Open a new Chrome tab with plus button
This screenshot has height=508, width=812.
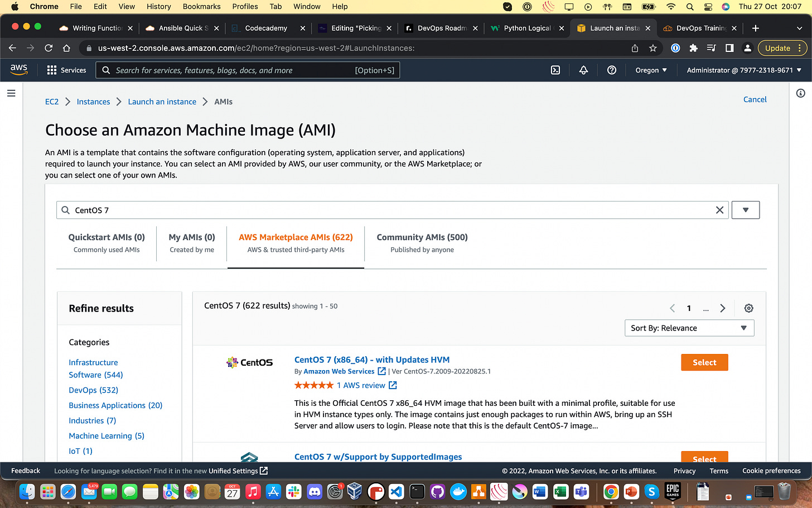[x=756, y=28]
